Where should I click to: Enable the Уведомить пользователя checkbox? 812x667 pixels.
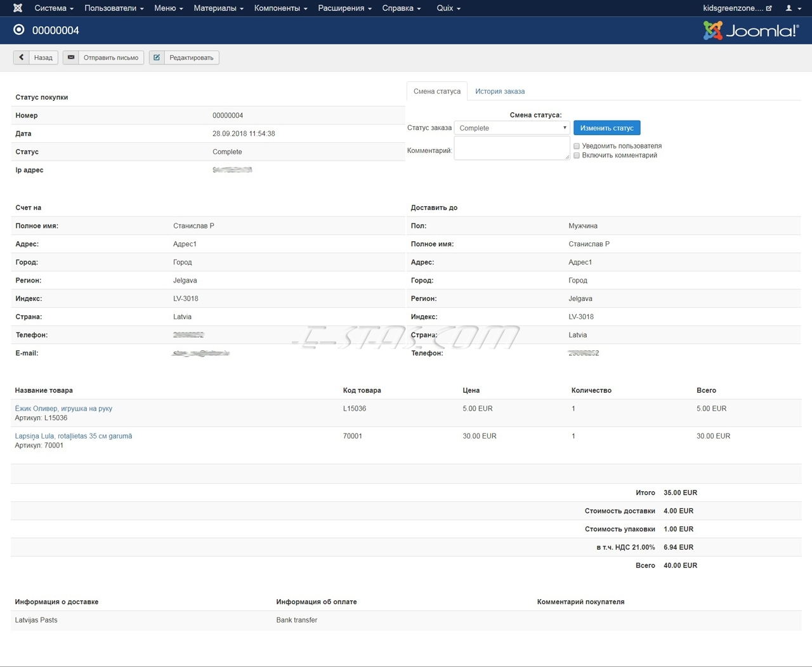[x=577, y=146]
